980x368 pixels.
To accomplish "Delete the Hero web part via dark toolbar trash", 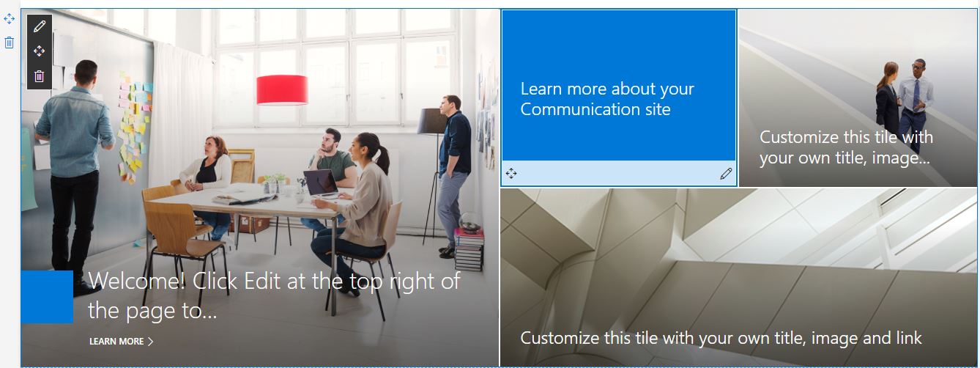I will point(40,76).
